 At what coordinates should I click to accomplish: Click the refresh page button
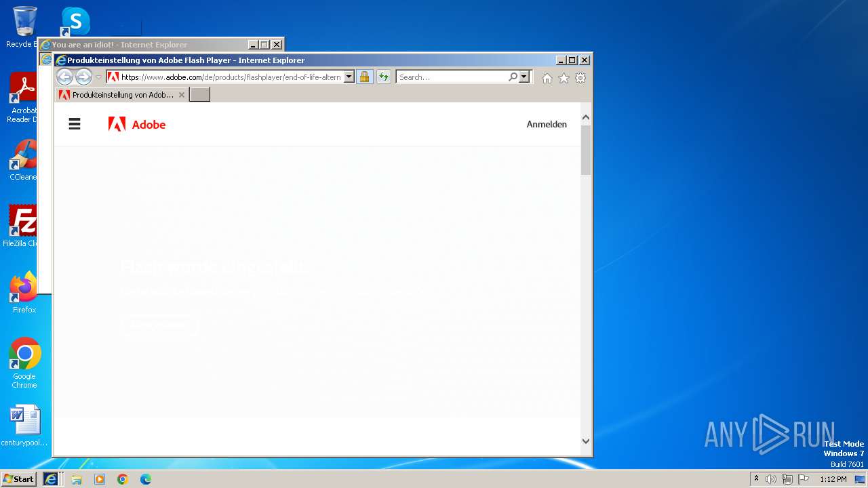pyautogui.click(x=384, y=77)
